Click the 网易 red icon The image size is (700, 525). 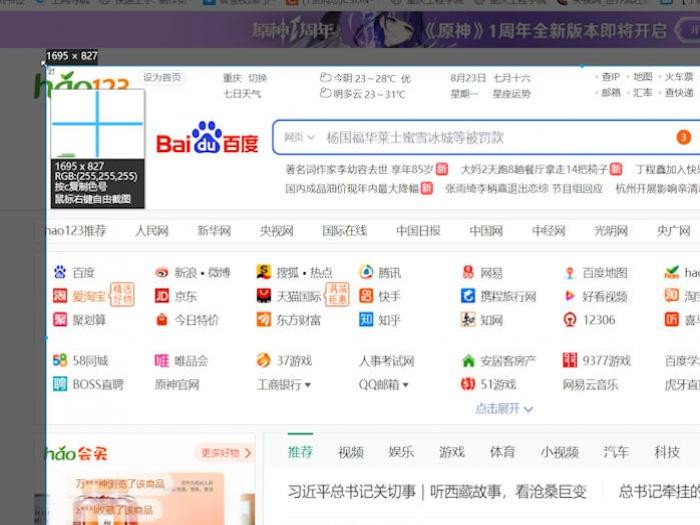[x=468, y=272]
